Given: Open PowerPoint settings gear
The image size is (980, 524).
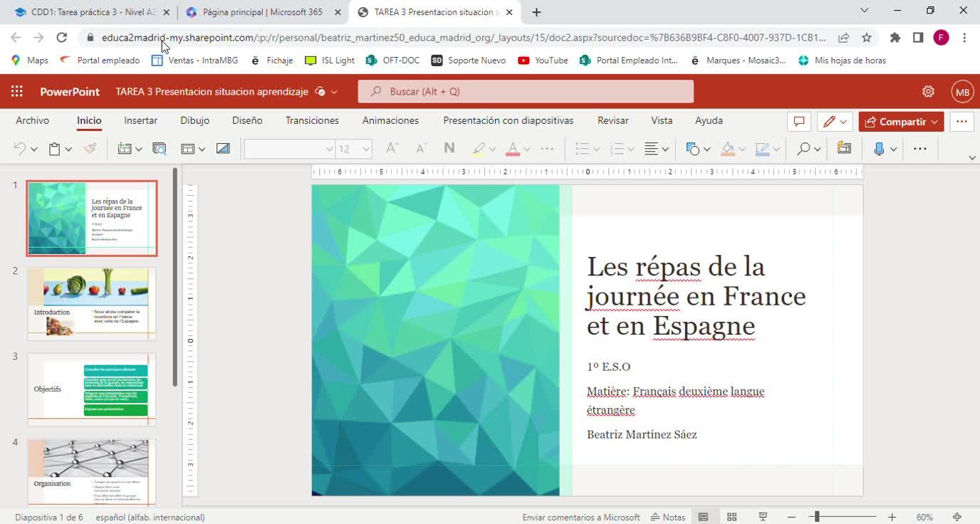Looking at the screenshot, I should coord(928,91).
